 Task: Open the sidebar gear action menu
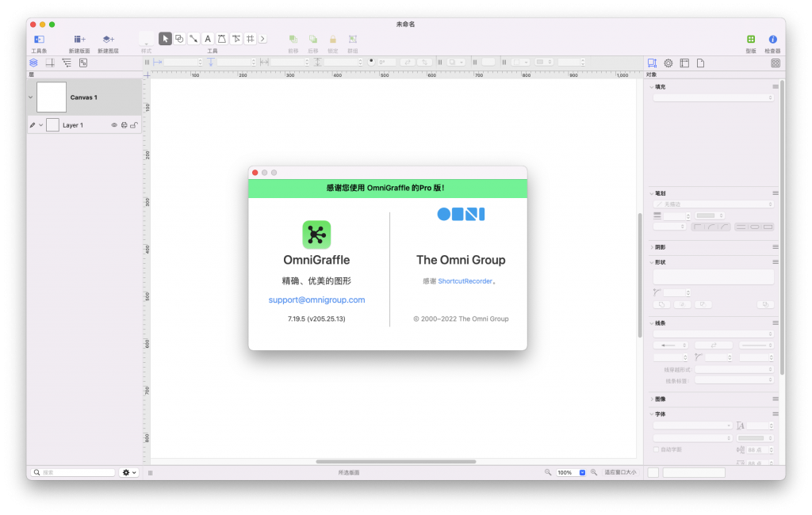(128, 472)
